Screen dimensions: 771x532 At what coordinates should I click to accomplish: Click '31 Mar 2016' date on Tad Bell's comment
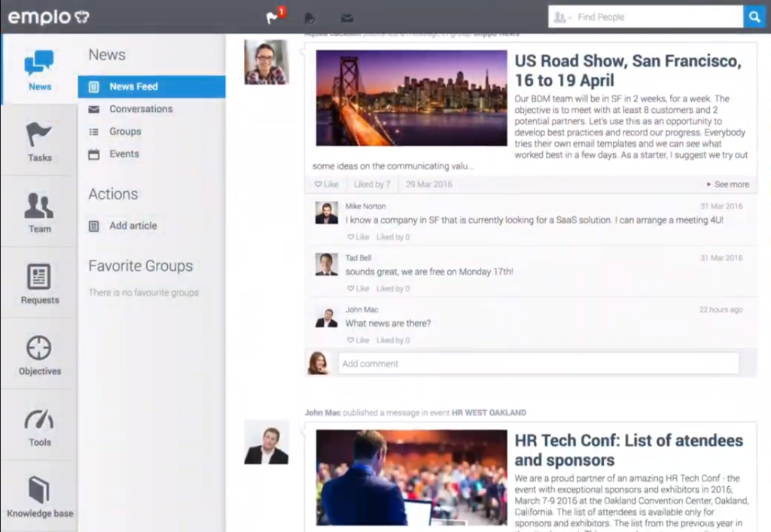pos(721,258)
